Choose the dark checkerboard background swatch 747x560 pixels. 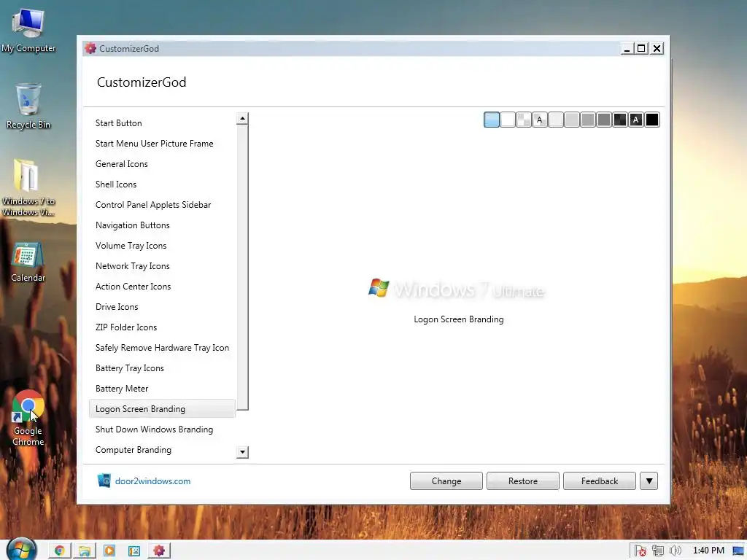click(620, 120)
